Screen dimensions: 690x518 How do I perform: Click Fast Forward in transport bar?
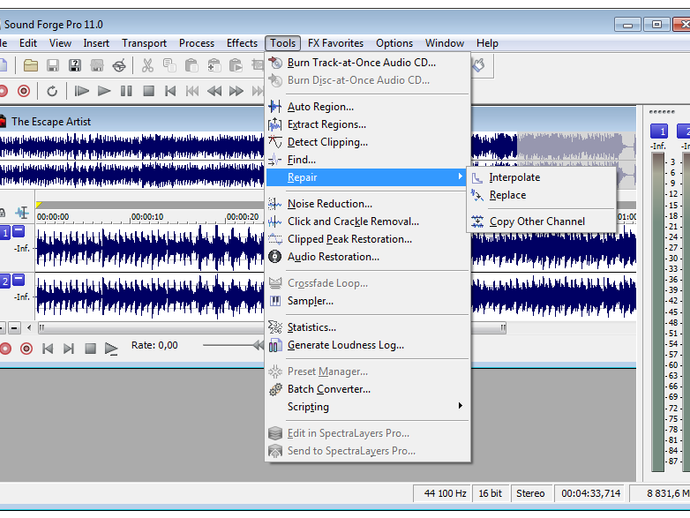236,91
